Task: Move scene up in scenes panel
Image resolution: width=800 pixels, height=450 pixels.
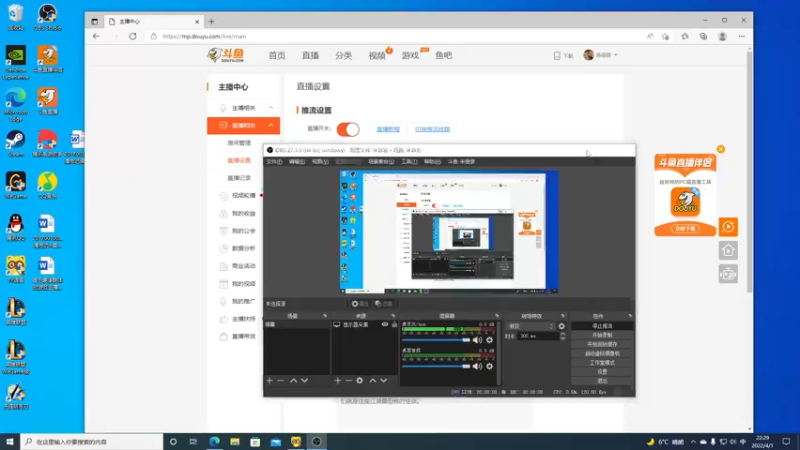Action: coord(293,381)
